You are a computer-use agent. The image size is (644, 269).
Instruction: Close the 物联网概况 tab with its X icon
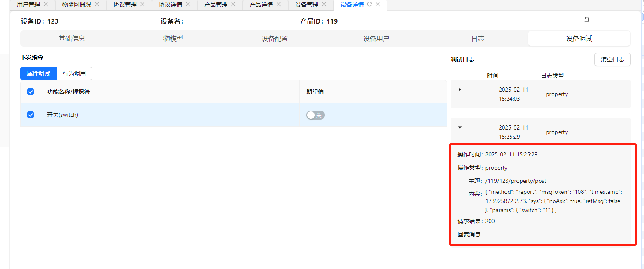[x=97, y=5]
